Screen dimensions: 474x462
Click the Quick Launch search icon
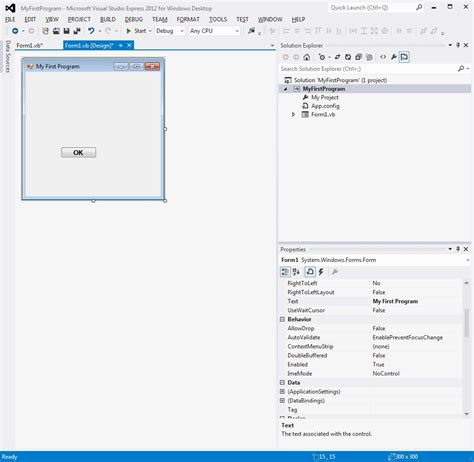(x=419, y=7)
